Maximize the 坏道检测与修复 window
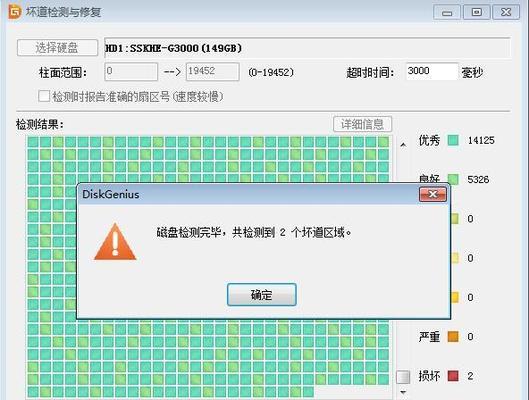Image resolution: width=529 pixels, height=400 pixels. [x=476, y=12]
